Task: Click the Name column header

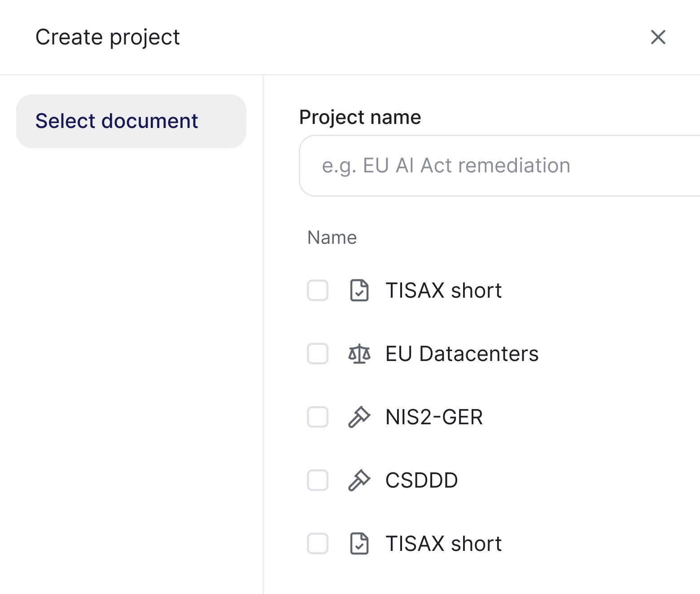Action: 332,238
